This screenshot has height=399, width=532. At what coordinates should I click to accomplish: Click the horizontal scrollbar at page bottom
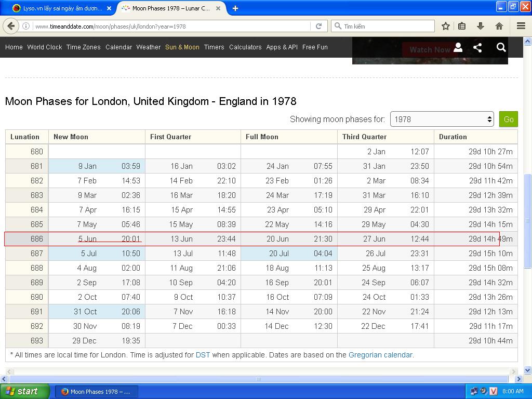[258, 379]
